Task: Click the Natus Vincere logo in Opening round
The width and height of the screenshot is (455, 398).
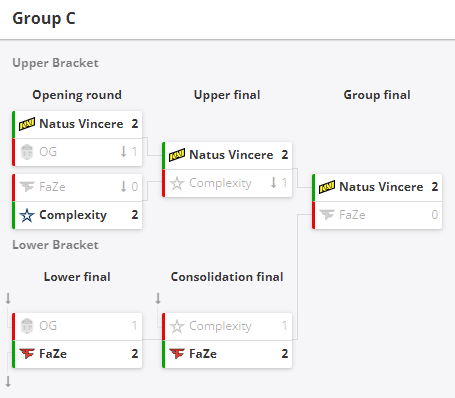Action: tap(27, 124)
